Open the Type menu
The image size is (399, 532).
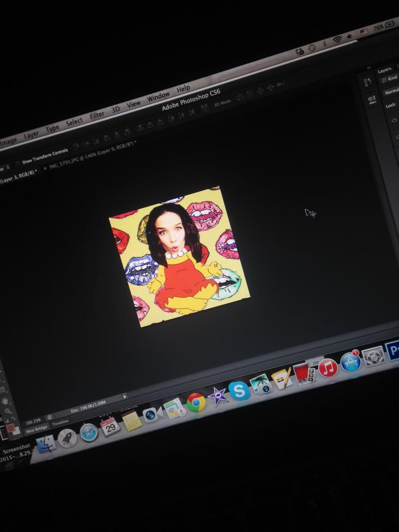click(x=52, y=129)
